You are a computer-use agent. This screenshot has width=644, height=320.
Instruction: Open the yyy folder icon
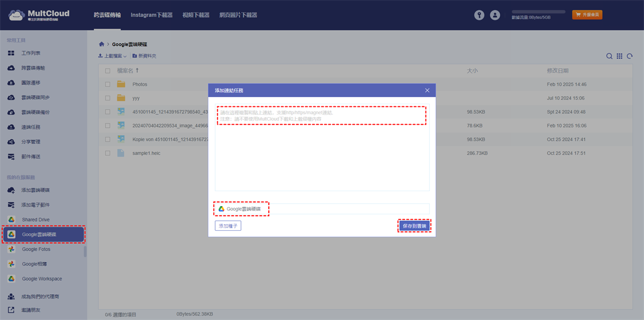click(121, 98)
